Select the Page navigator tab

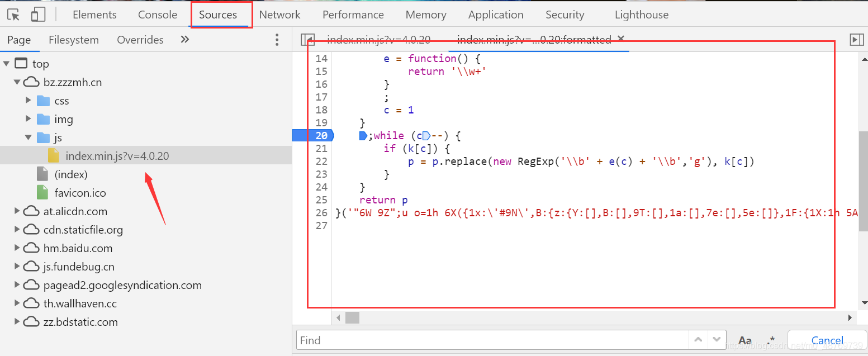(19, 40)
